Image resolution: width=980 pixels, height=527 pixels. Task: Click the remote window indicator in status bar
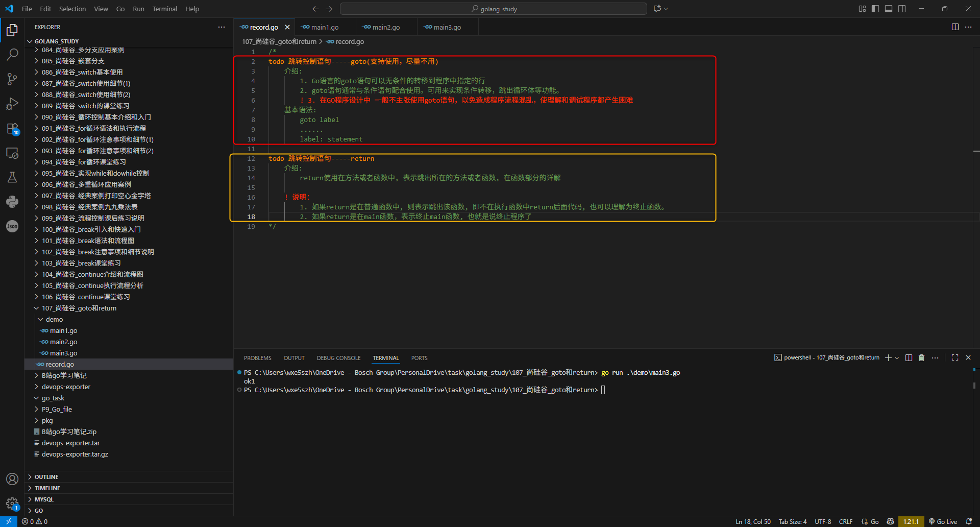click(x=9, y=521)
